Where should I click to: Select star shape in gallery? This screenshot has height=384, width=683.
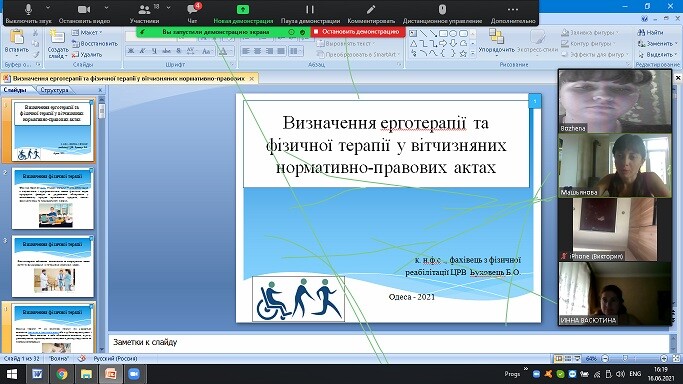click(463, 54)
